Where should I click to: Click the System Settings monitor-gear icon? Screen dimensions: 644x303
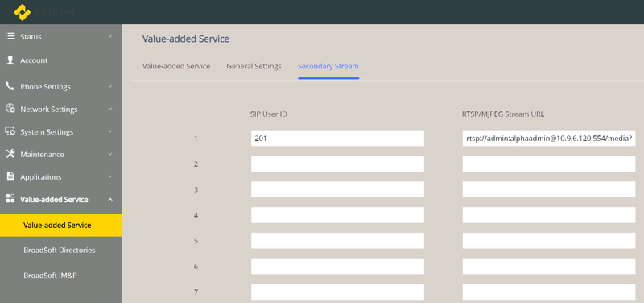[x=10, y=131]
